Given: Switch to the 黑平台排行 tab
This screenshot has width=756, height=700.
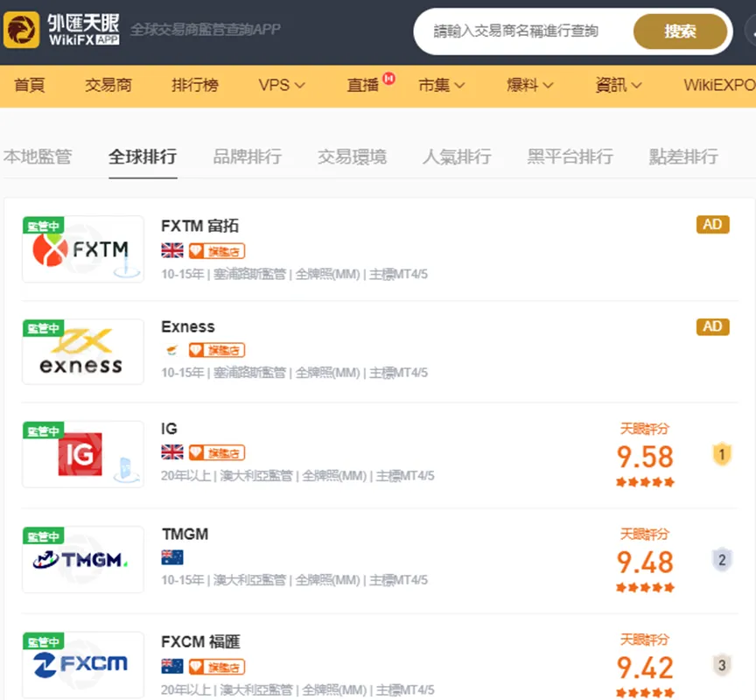Looking at the screenshot, I should pos(570,157).
